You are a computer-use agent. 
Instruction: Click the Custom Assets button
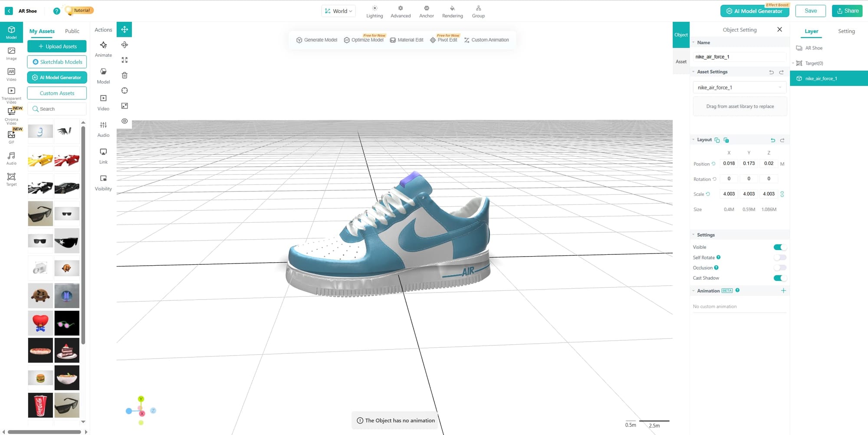[x=57, y=93]
